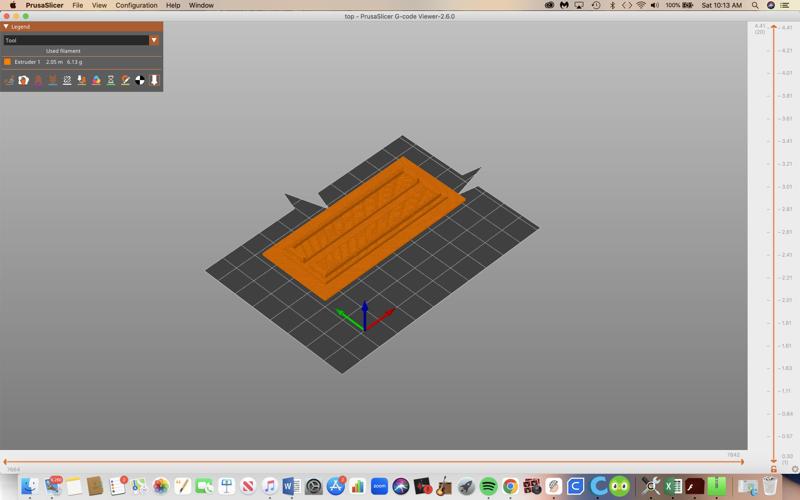Screen dimensions: 800x500
Task: Click the Print pauses hourglass icon
Action: tap(111, 80)
